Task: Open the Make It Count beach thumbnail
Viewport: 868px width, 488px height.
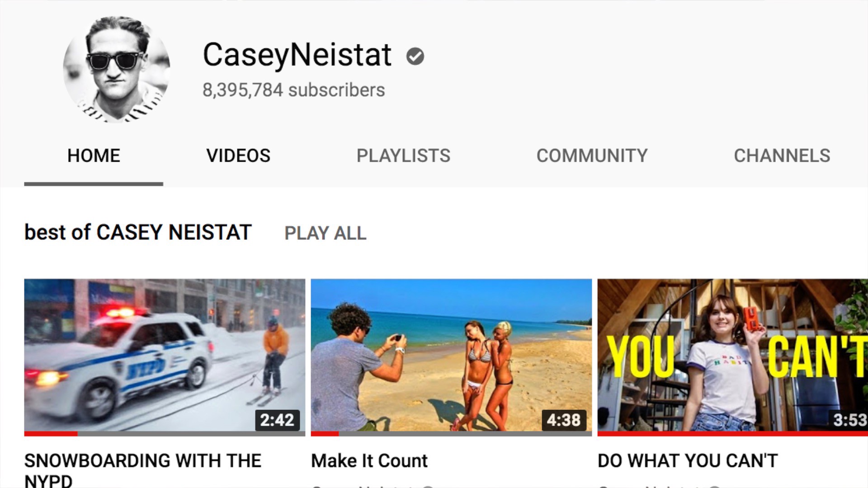Action: pyautogui.click(x=451, y=355)
